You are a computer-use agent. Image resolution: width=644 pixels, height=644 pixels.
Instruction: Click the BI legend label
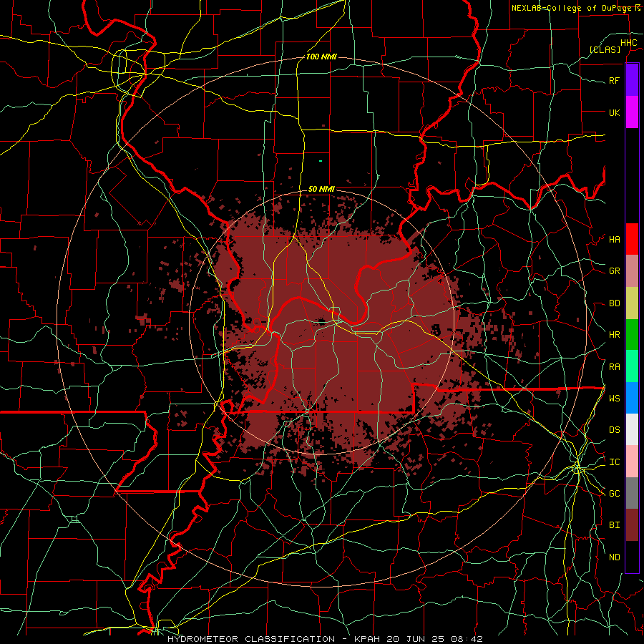point(615,525)
